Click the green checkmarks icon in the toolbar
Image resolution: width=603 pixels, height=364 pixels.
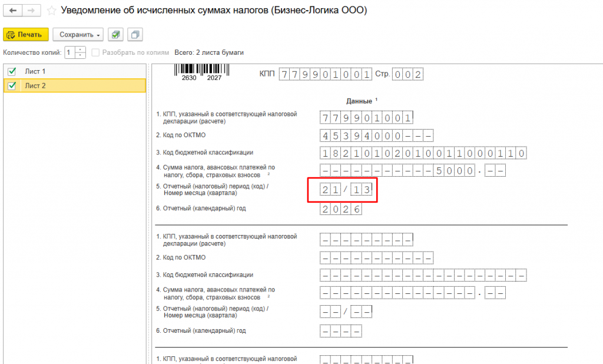pos(115,35)
